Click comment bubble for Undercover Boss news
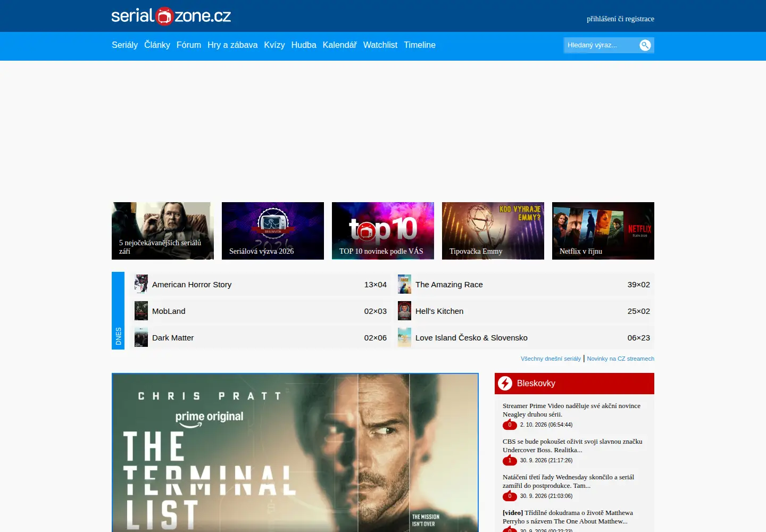This screenshot has height=532, width=766. pyautogui.click(x=510, y=460)
